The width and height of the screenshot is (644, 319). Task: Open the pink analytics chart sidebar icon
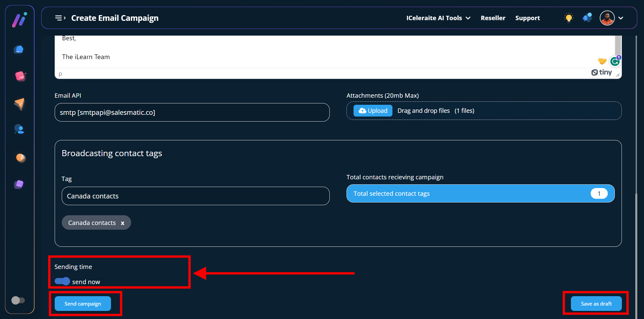(20, 76)
